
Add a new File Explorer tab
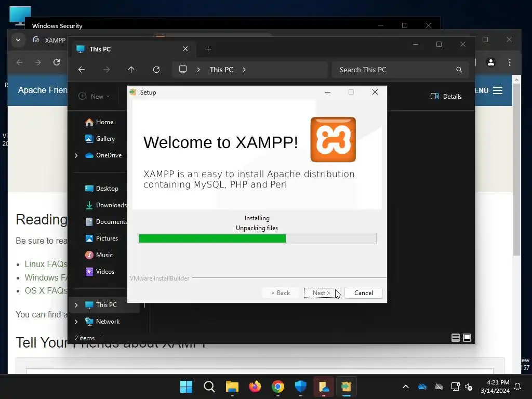coord(208,49)
